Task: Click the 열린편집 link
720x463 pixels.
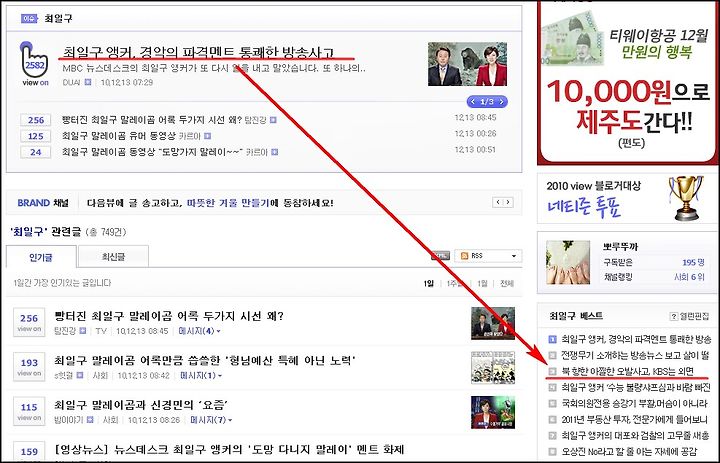Action: 694,316
